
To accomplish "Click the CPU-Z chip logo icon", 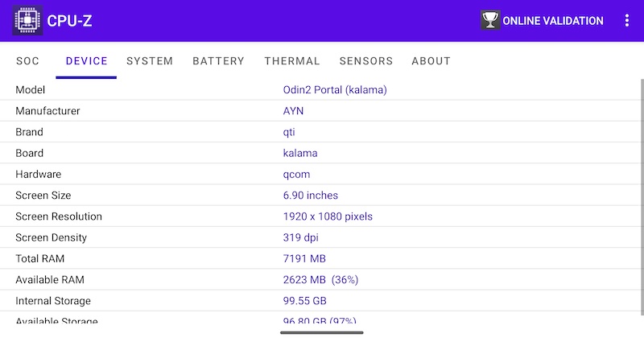I will pos(27,20).
